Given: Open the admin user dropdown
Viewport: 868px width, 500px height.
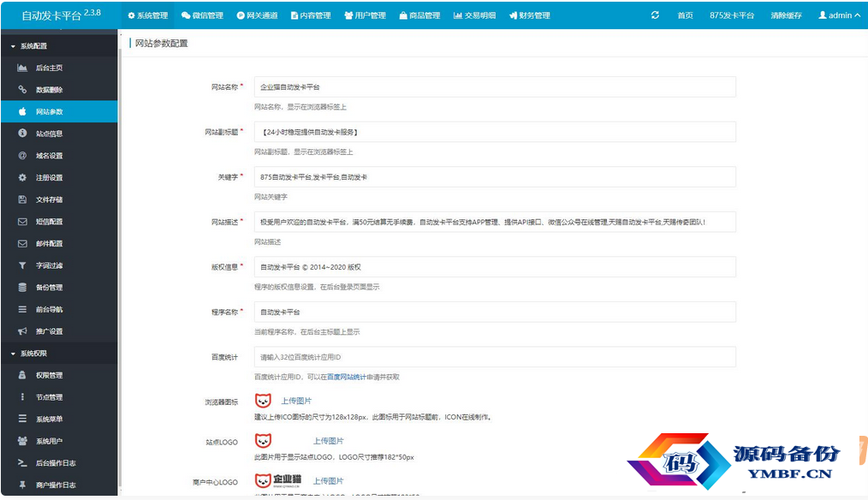Looking at the screenshot, I should 839,15.
